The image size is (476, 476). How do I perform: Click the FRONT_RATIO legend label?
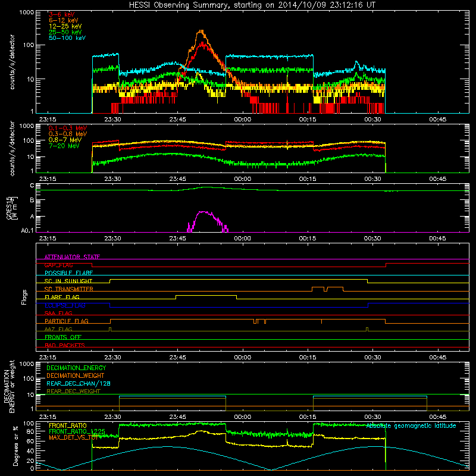coord(68,425)
